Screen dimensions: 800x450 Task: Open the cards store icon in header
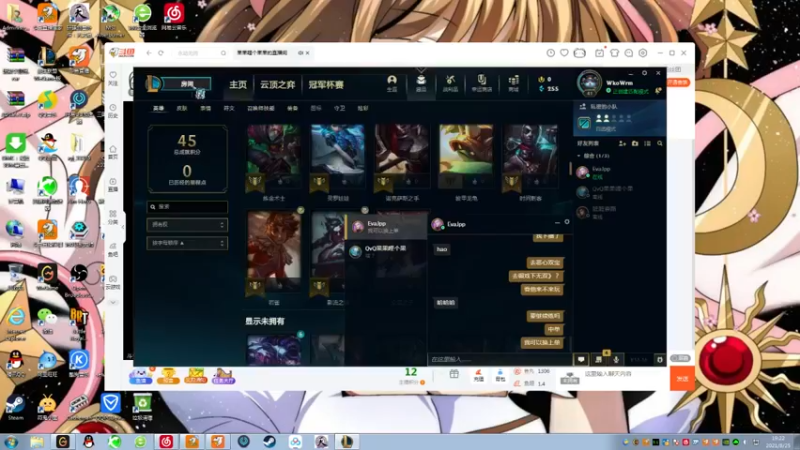click(482, 83)
